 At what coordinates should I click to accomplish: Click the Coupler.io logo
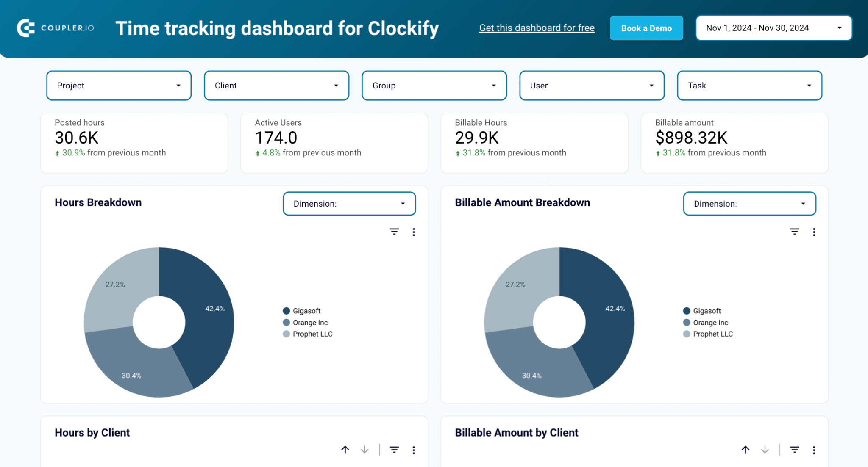[55, 28]
